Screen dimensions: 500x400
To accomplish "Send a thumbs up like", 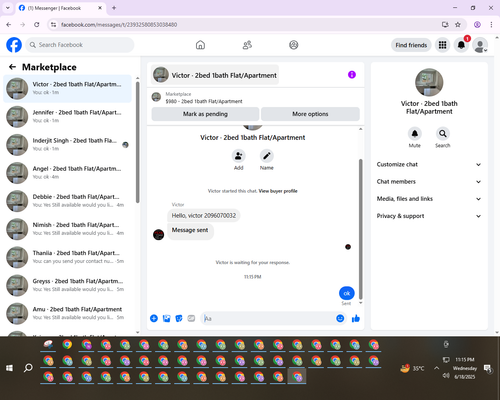I will (x=356, y=318).
